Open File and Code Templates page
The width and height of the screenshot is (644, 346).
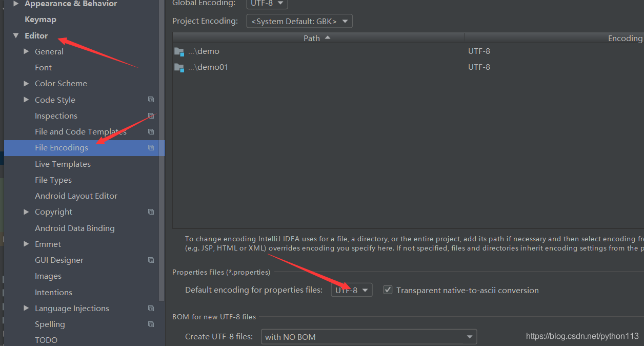click(80, 132)
